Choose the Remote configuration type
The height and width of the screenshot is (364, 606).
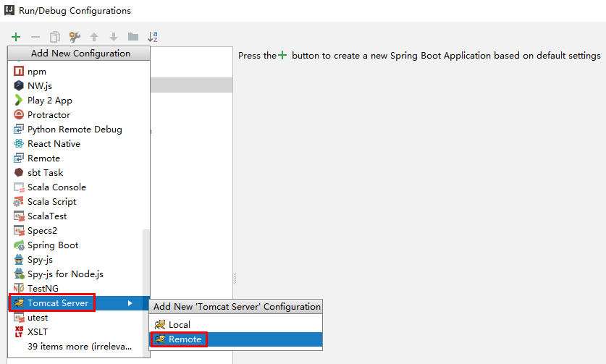pyautogui.click(x=79, y=158)
